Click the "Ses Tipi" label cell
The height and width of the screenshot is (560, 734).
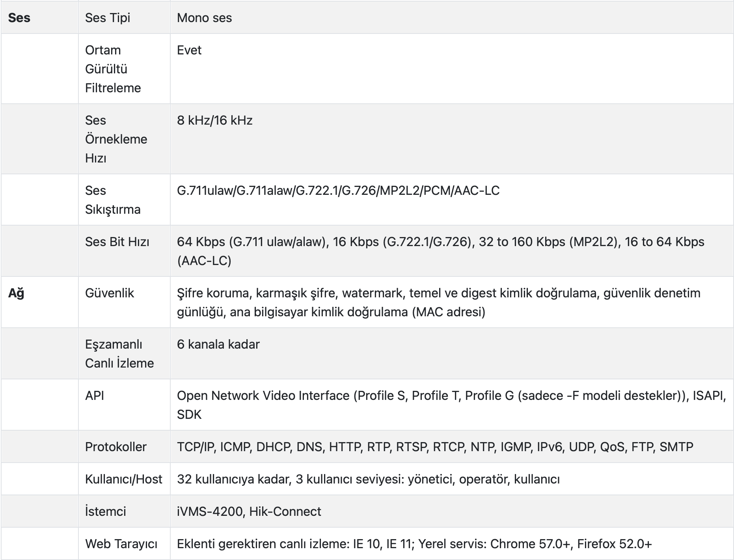[x=108, y=18]
